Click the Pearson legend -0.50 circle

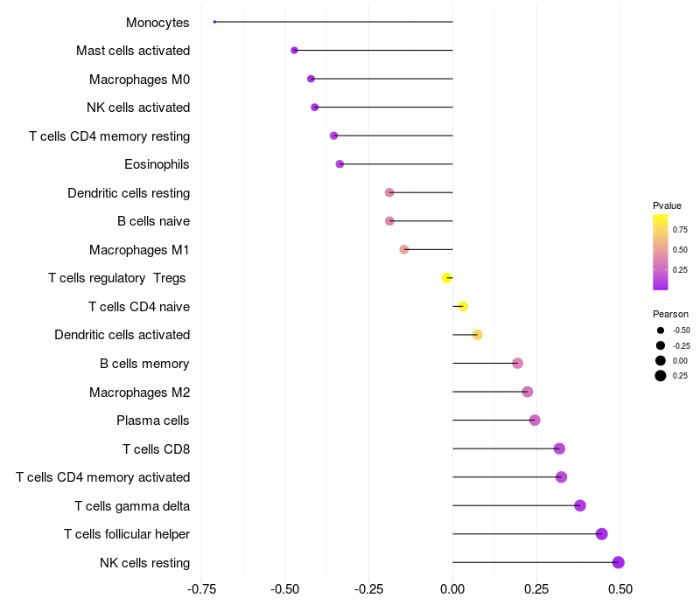pyautogui.click(x=661, y=330)
